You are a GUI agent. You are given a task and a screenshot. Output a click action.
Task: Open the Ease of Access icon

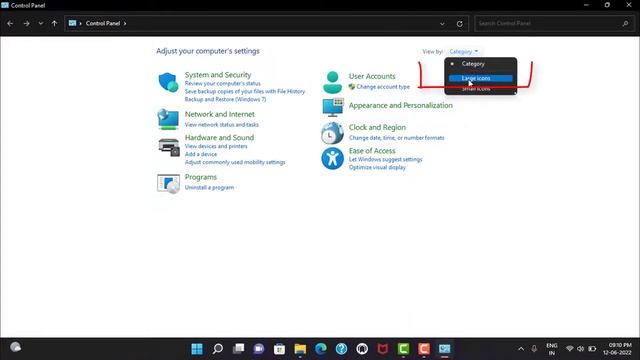click(x=332, y=158)
